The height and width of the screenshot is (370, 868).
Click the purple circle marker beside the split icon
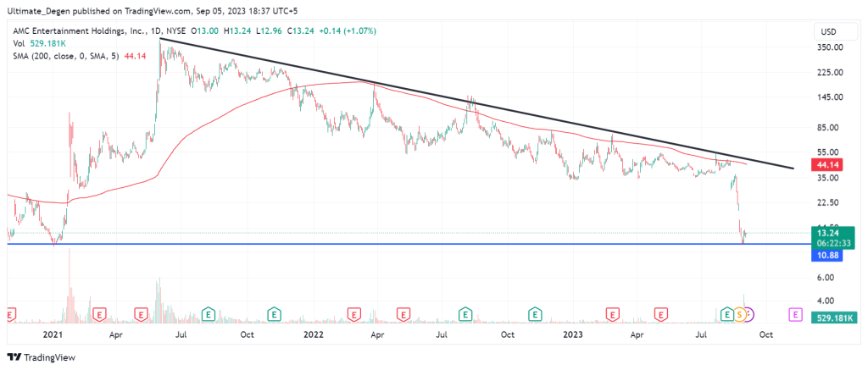click(750, 315)
